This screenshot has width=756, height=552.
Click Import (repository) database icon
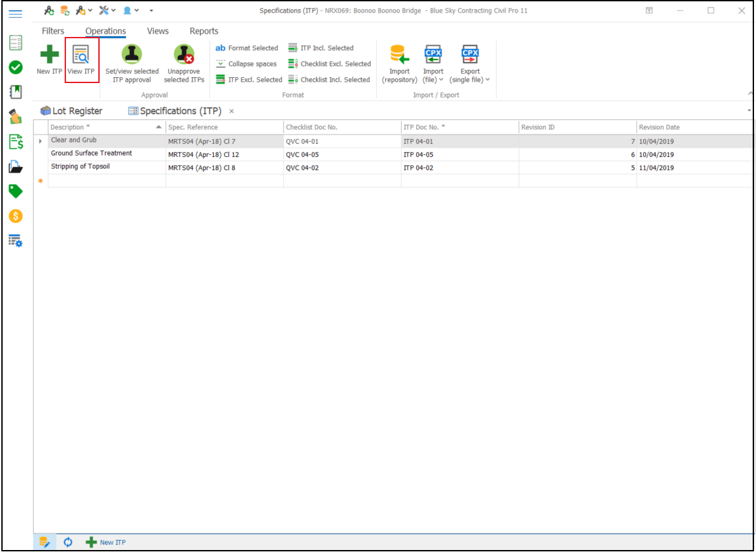399,55
